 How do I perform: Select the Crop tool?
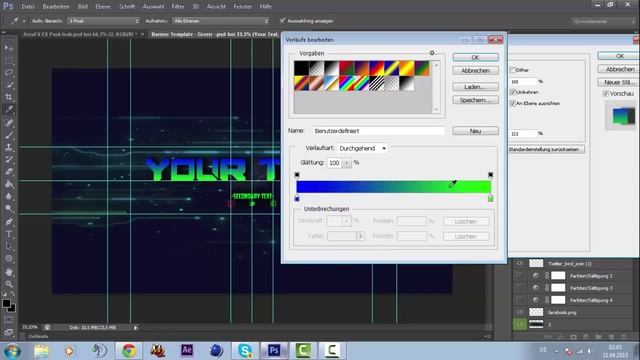click(9, 97)
